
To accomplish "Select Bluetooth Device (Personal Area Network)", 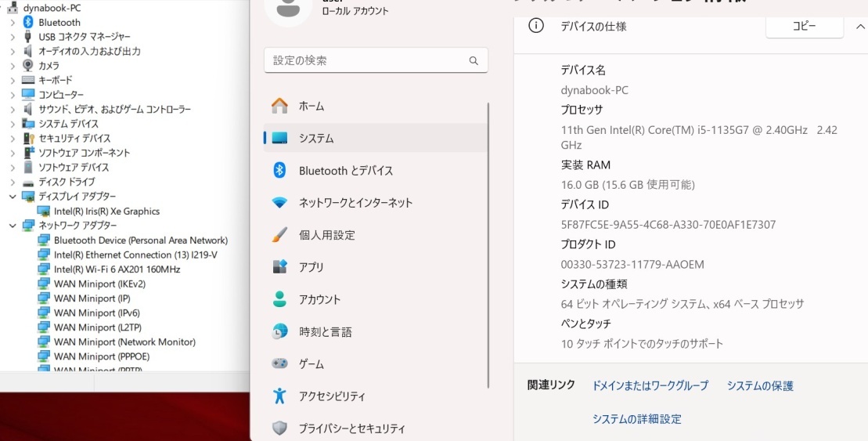I will pos(141,240).
